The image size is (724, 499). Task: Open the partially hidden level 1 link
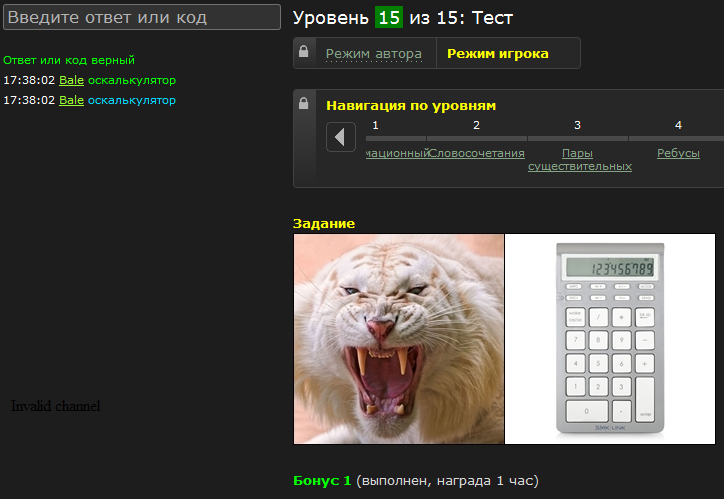click(x=397, y=153)
